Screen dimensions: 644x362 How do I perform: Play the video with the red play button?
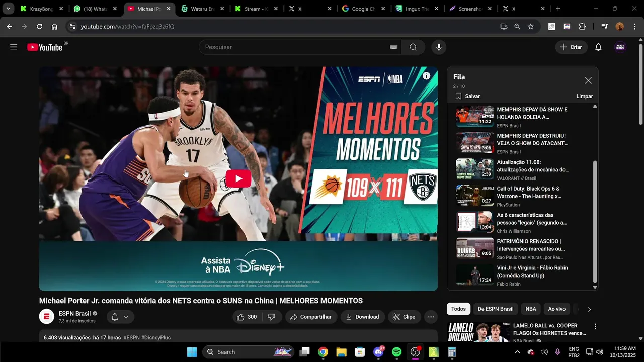click(x=238, y=179)
